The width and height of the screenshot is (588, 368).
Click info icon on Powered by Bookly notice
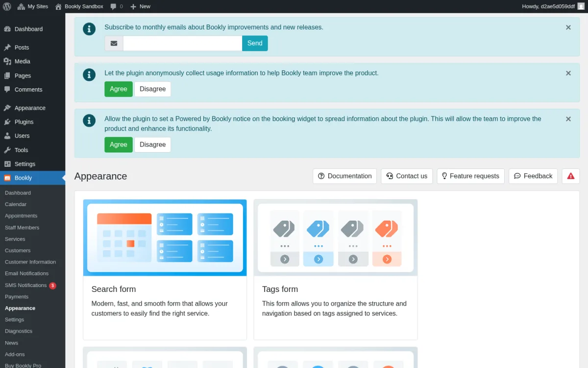click(x=89, y=120)
